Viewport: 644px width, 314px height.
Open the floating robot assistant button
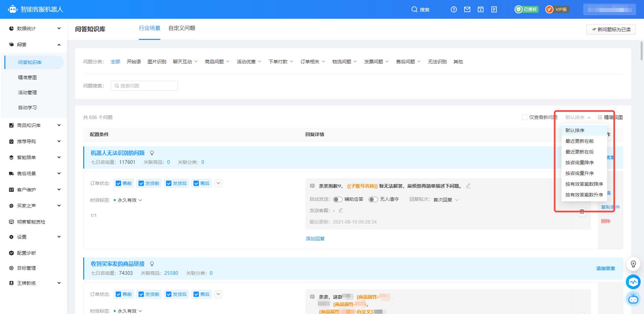[x=633, y=299]
